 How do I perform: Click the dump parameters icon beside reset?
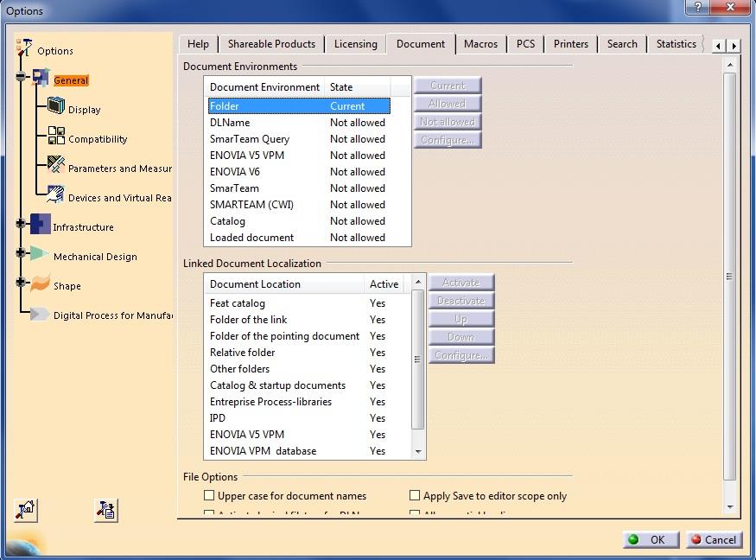point(106,511)
